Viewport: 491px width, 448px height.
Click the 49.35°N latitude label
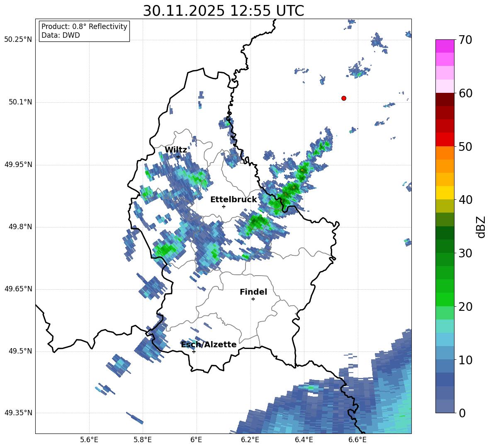[19, 413]
